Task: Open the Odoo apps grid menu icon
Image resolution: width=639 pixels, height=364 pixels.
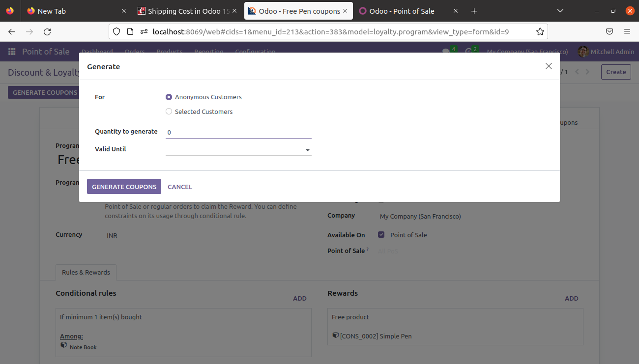Action: coord(12,52)
